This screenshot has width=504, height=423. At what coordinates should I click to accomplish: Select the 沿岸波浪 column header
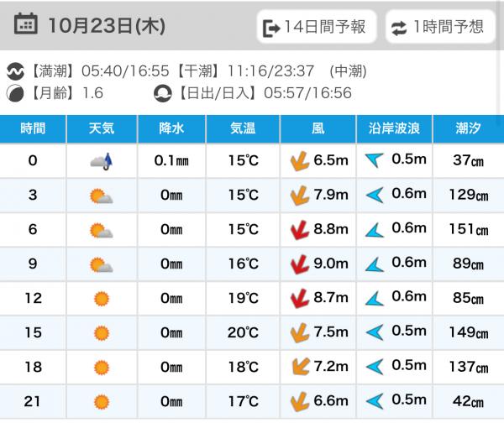394,129
